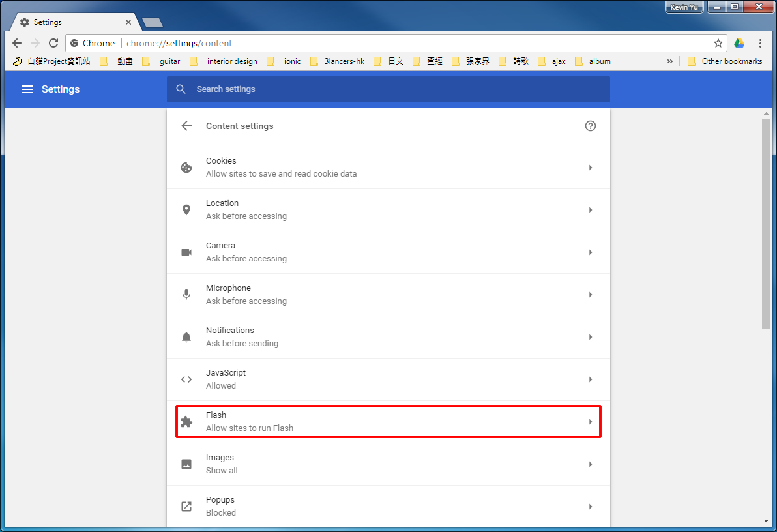The image size is (777, 532).
Task: Open the _interior design bookmark folder
Action: click(x=224, y=61)
